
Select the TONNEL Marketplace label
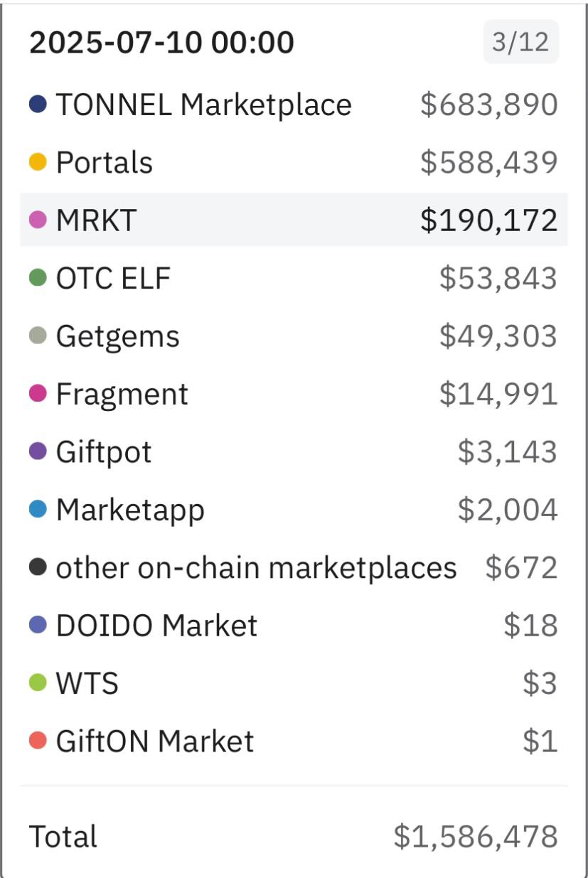click(x=204, y=105)
